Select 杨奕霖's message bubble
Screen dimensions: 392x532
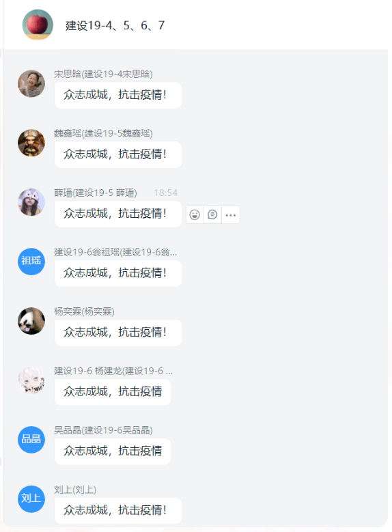[x=118, y=333]
